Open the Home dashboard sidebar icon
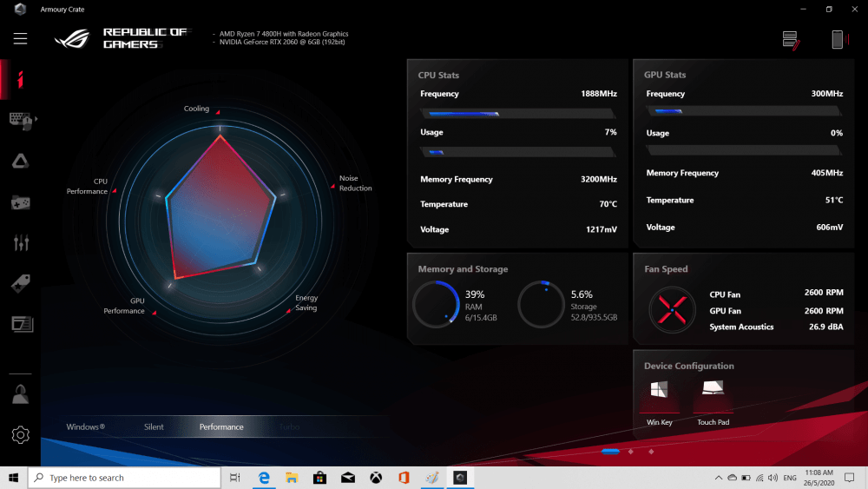Viewport: 868px width, 489px height. click(21, 79)
